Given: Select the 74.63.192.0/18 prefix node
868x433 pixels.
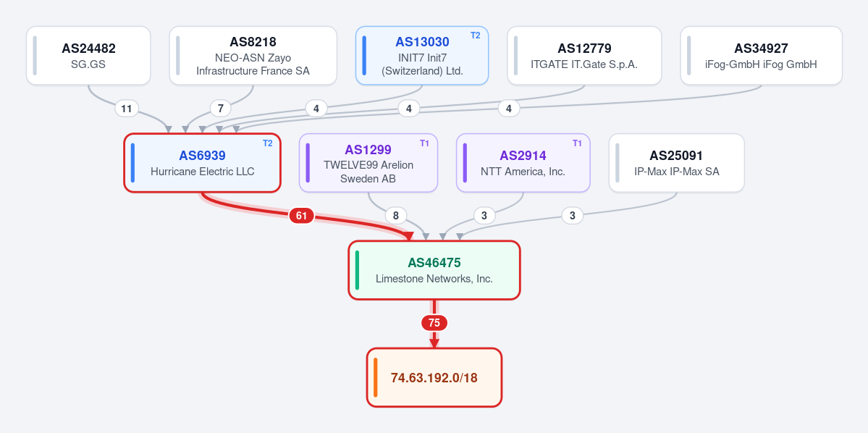Looking at the screenshot, I should click(434, 378).
